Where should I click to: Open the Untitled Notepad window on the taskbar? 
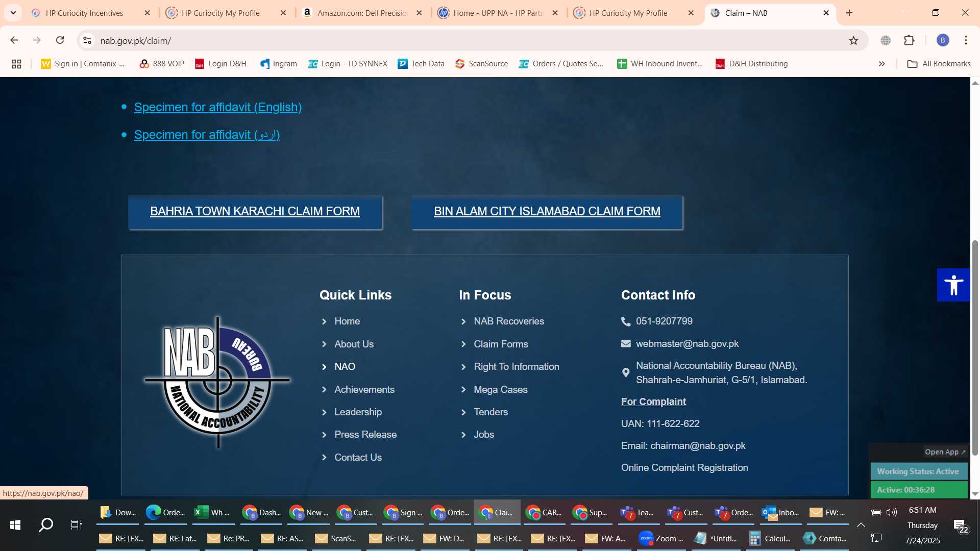click(x=716, y=538)
